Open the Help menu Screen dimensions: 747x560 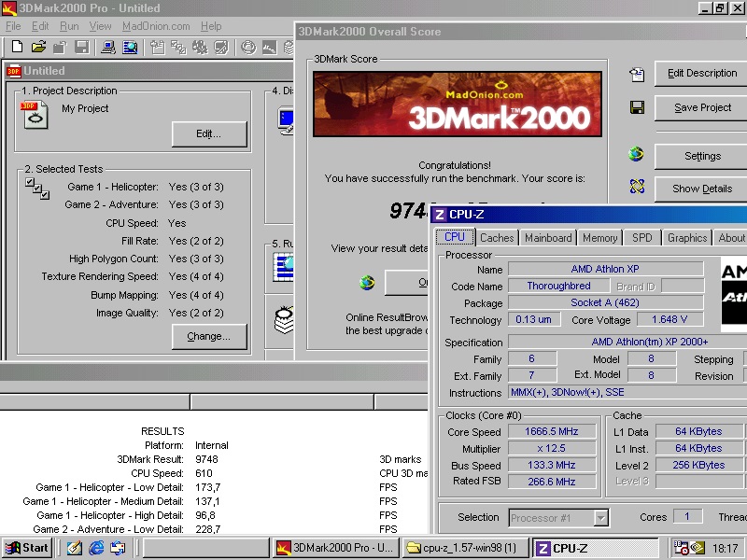[211, 26]
